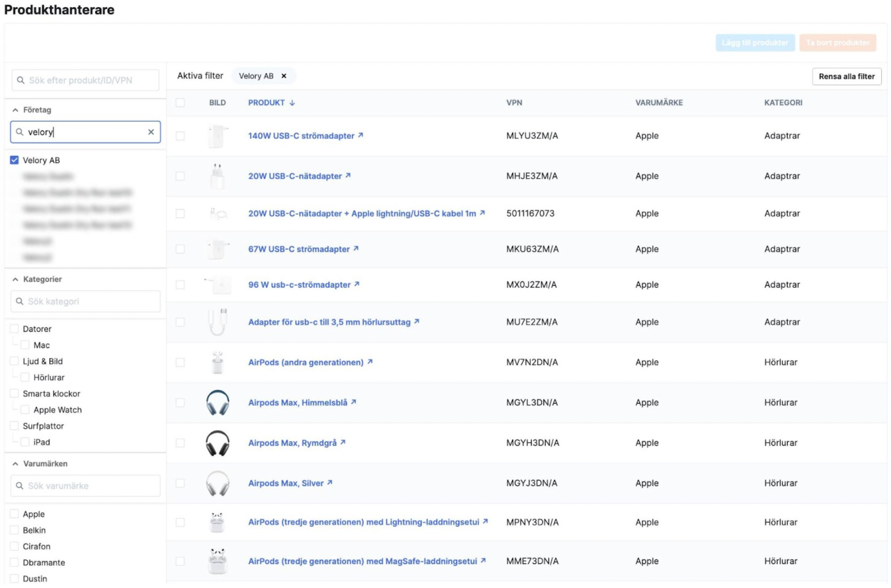
Task: Open external link icon for Airpods Max, Himmelsblå
Action: (x=353, y=402)
